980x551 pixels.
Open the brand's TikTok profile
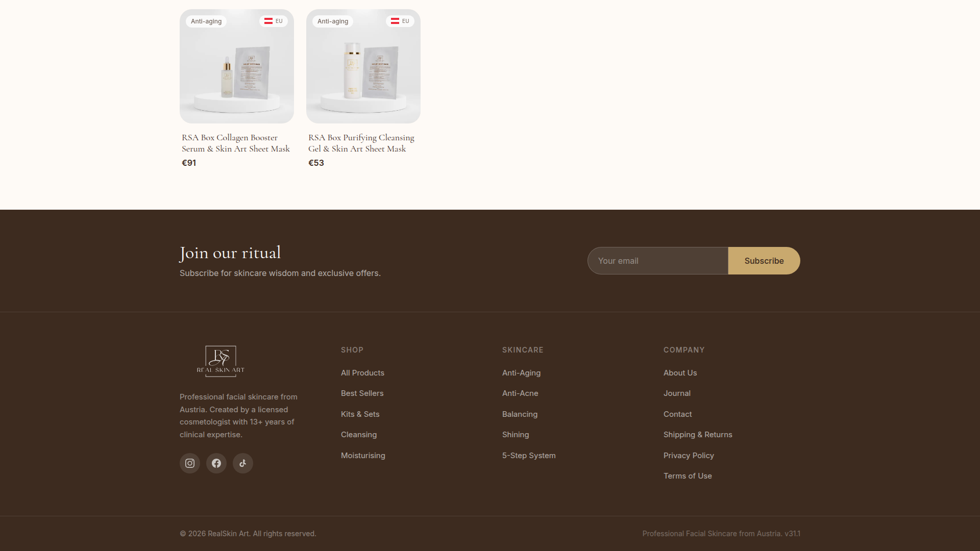242,463
